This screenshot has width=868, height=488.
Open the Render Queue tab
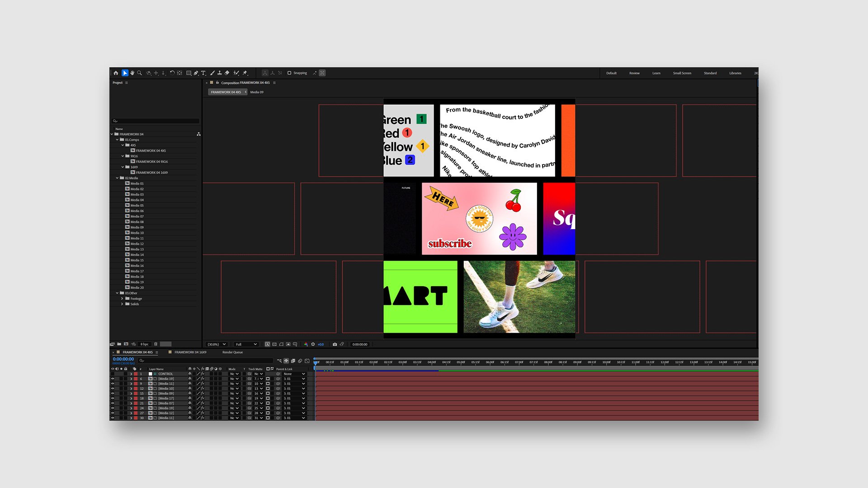tap(232, 352)
